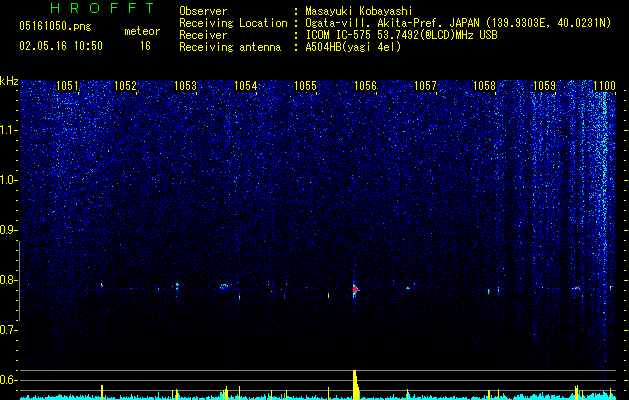
Task: Click the A504HB(yagi 4el) antenna value
Action: tap(353, 47)
